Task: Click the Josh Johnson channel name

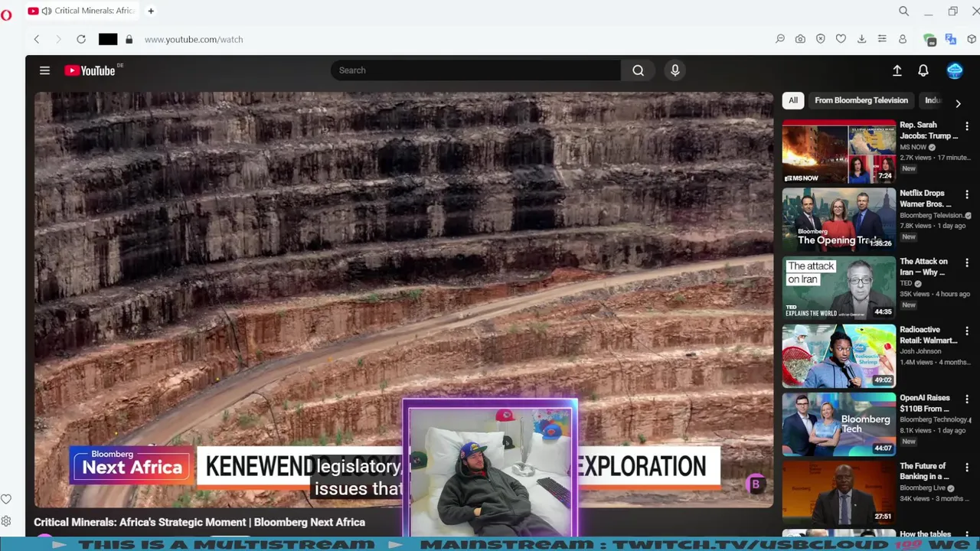Action: [x=921, y=351]
